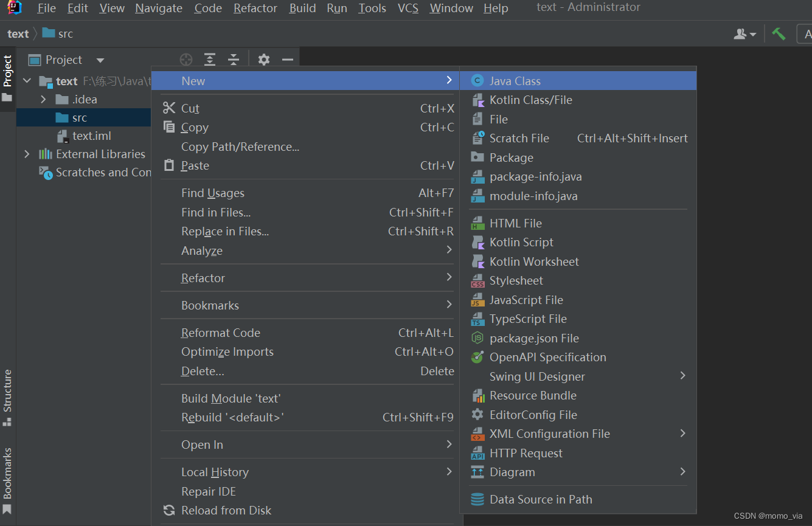This screenshot has height=526, width=812.
Task: Click the Expand All icon in Project panel
Action: [210, 60]
